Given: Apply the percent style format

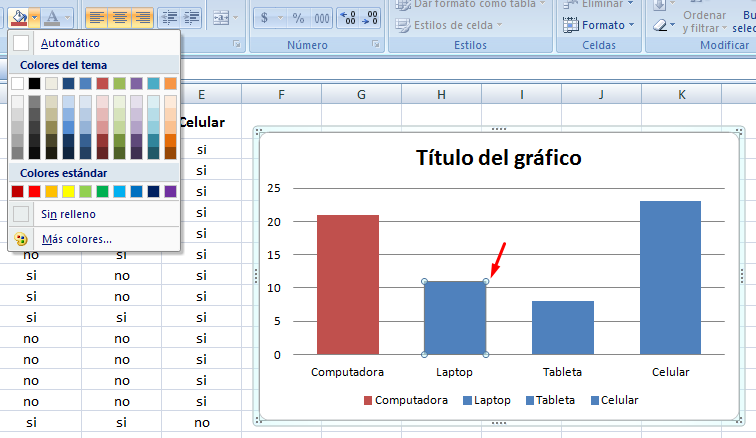Looking at the screenshot, I should (x=297, y=18).
